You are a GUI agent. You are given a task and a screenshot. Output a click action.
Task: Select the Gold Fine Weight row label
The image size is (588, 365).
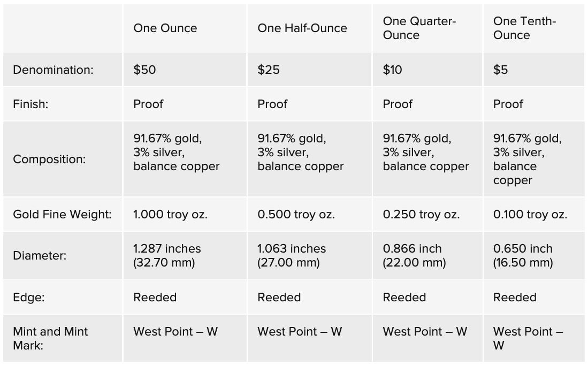62,215
